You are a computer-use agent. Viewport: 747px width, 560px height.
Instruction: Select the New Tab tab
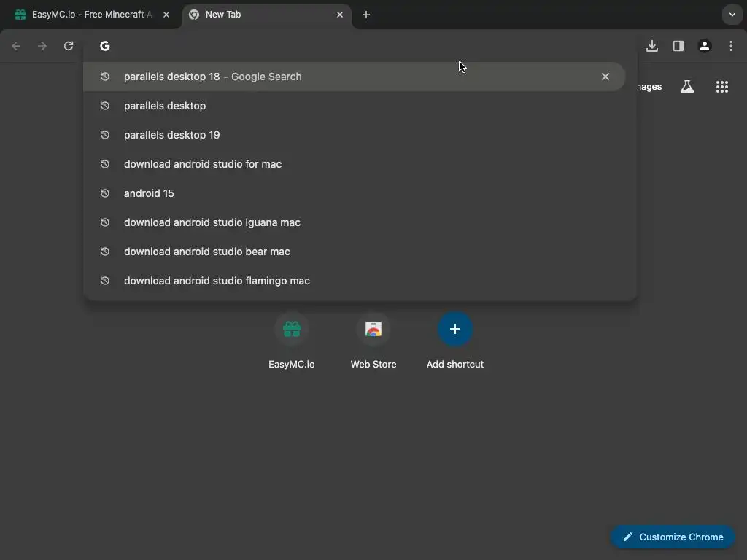(x=267, y=15)
